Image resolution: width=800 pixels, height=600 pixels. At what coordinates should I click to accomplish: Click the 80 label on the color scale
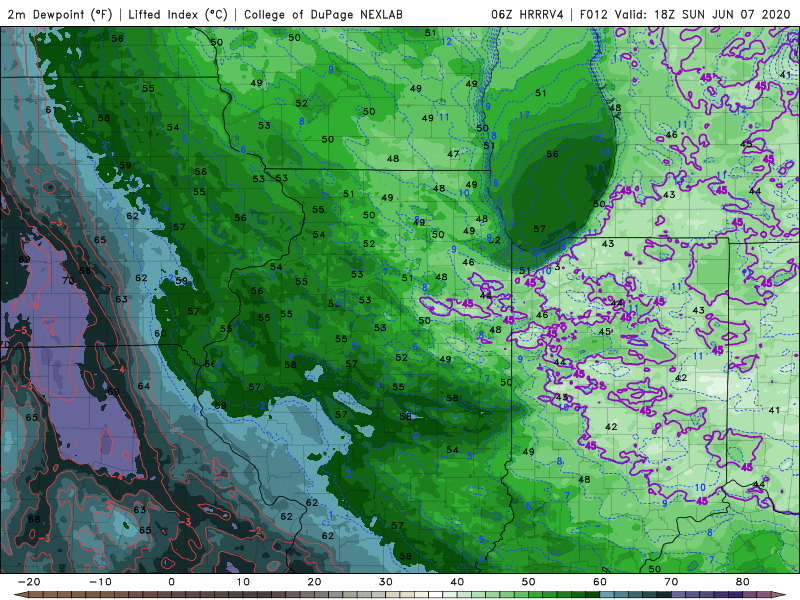click(742, 582)
